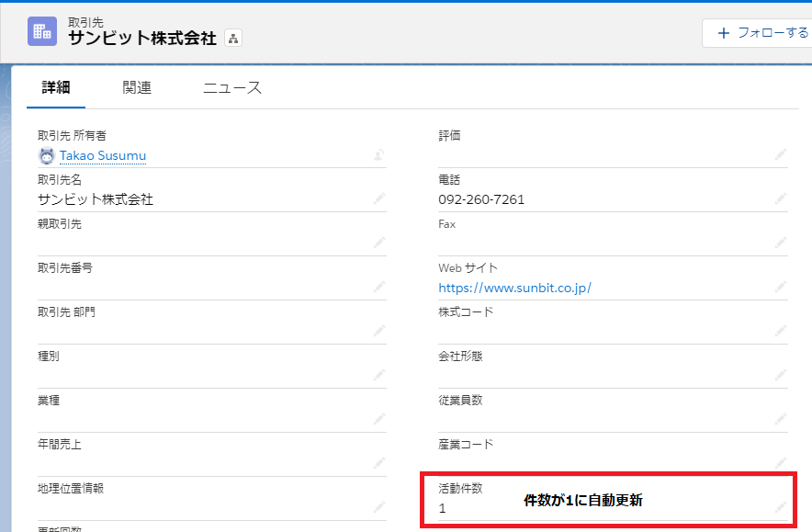Edit the 取引先名 field pencil icon
Screen dimensions: 812x532
pos(379,198)
